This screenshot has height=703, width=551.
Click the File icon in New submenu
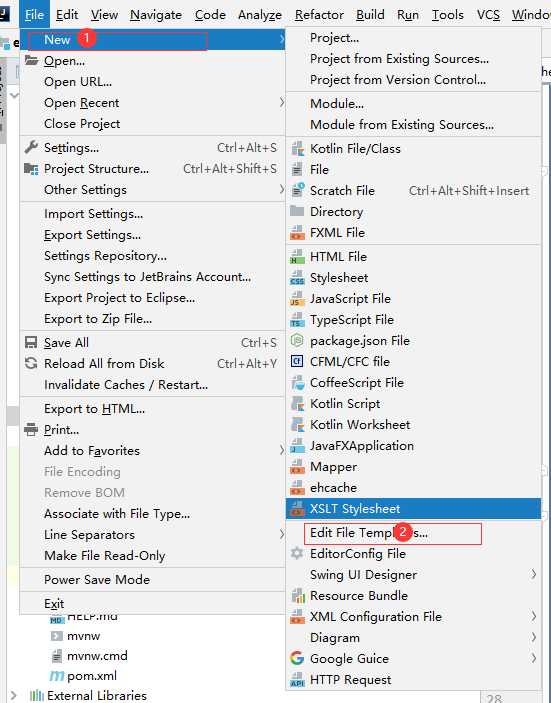coord(297,169)
